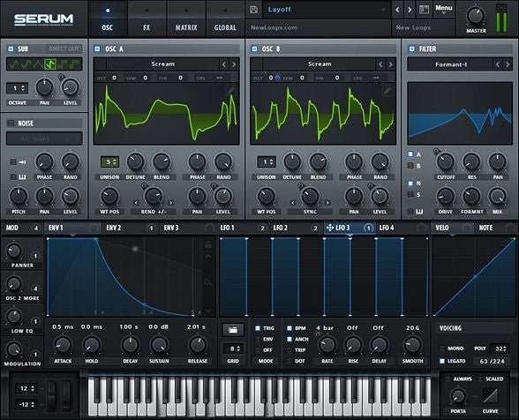Select the LFO 1 tab
Image resolution: width=519 pixels, height=420 pixels.
click(x=244, y=228)
